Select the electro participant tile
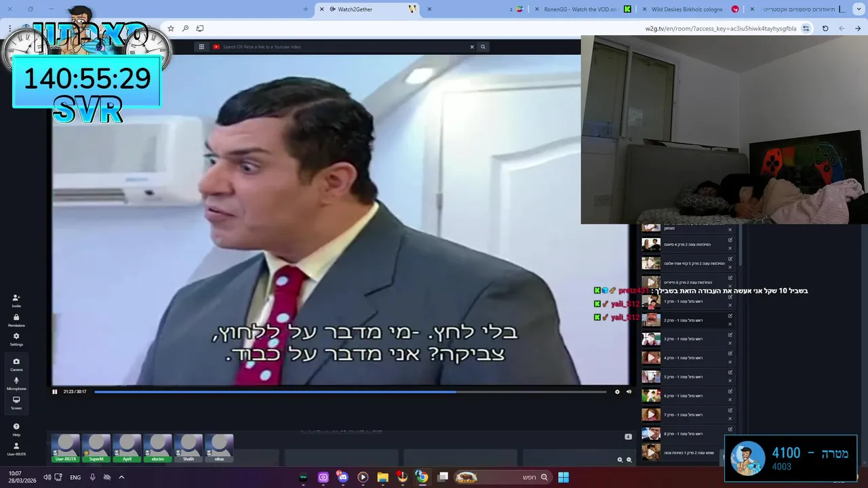This screenshot has height=488, width=868. coord(157,448)
